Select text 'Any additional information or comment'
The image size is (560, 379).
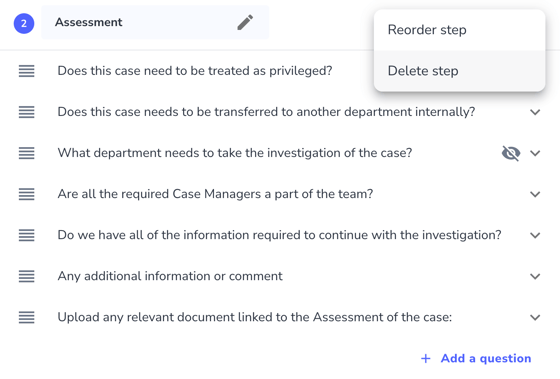coord(170,276)
